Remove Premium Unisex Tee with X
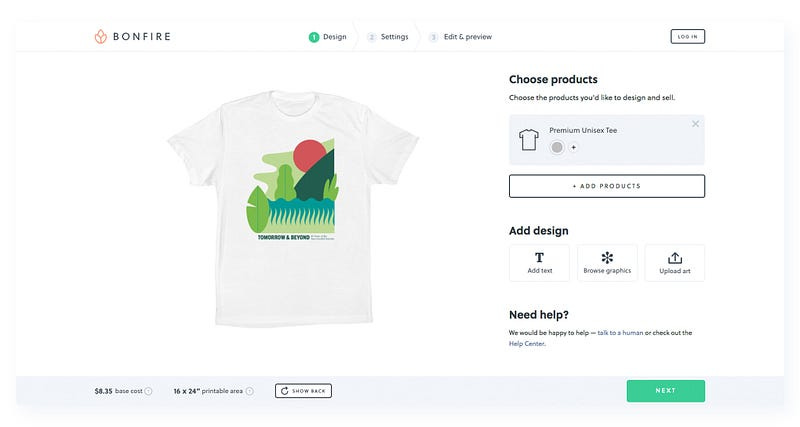The image size is (800, 427). click(695, 124)
